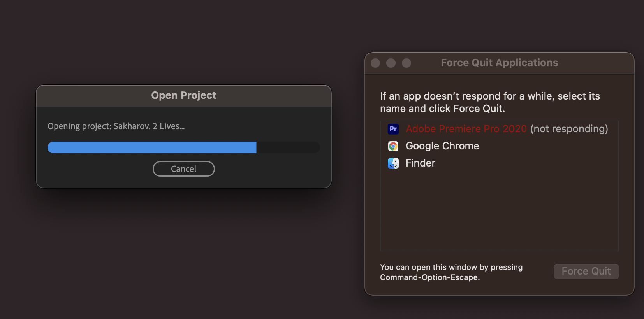Click the blue progress bar
This screenshot has width=644, height=319.
[x=152, y=147]
